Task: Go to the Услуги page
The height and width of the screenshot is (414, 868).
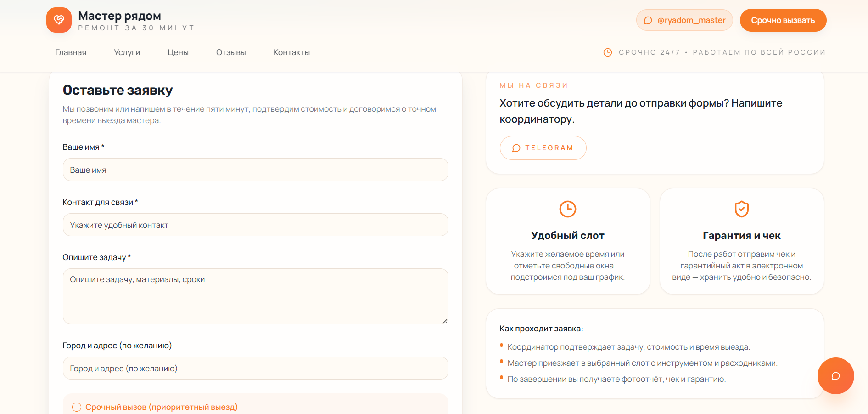Action: click(127, 52)
